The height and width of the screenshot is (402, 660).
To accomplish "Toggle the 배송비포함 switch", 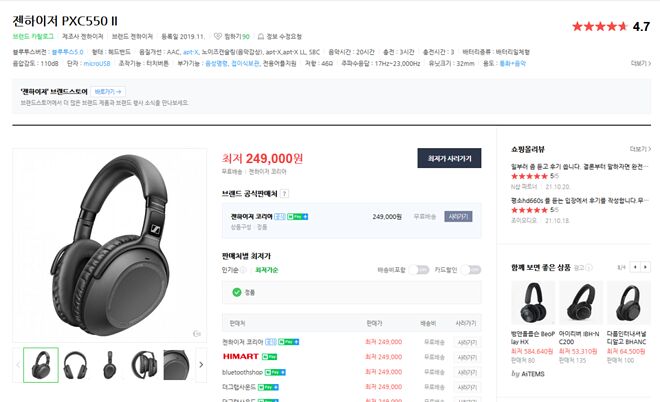I will (x=419, y=270).
